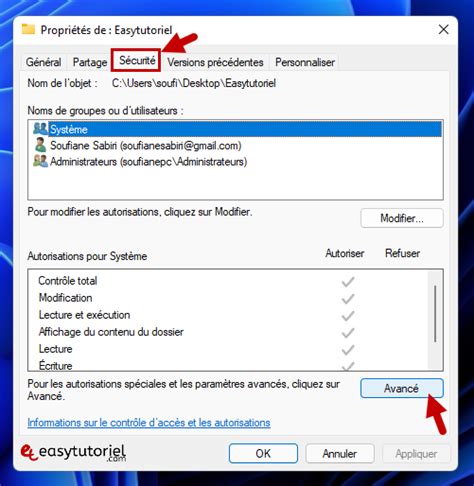Switch to the Partage tab
Screen dimensions: 474x486
coord(90,62)
